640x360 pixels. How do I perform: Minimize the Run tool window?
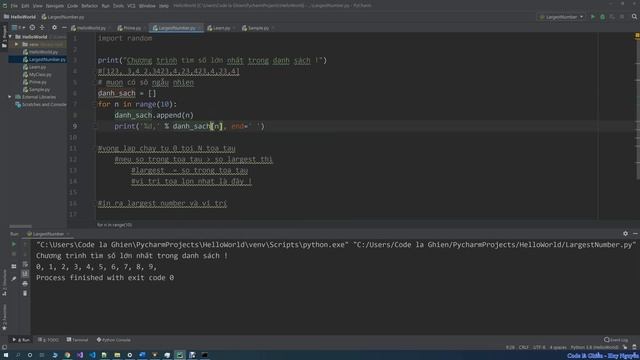(x=635, y=233)
